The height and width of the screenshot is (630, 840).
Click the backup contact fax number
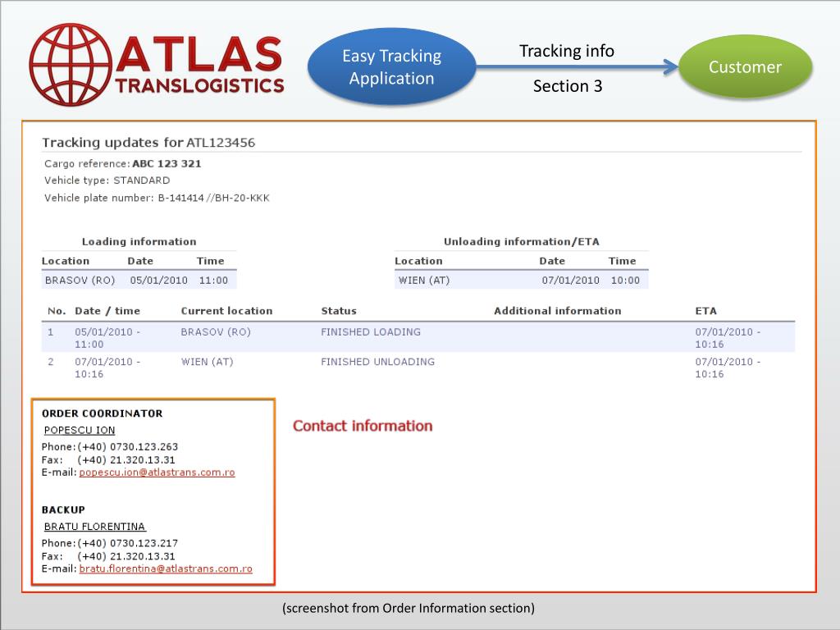click(126, 557)
